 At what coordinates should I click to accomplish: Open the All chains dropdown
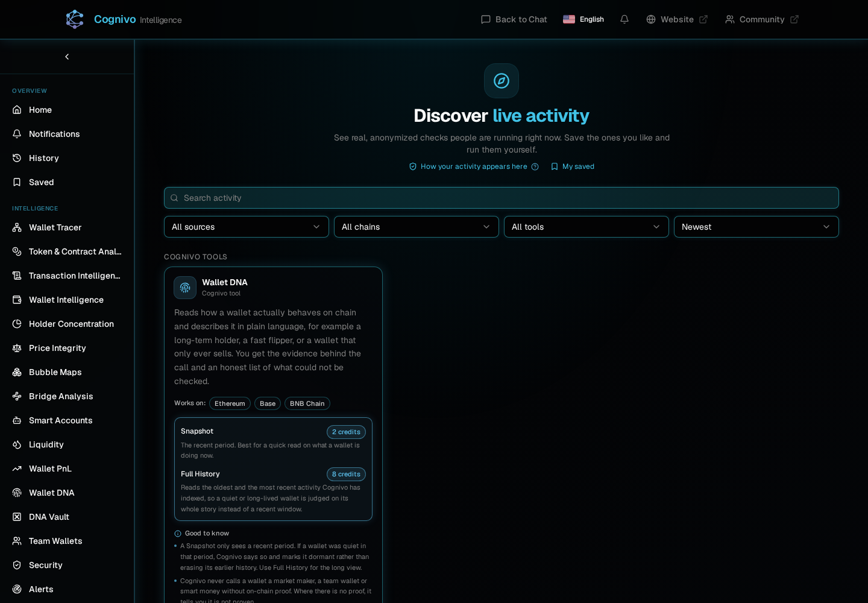[x=417, y=227]
